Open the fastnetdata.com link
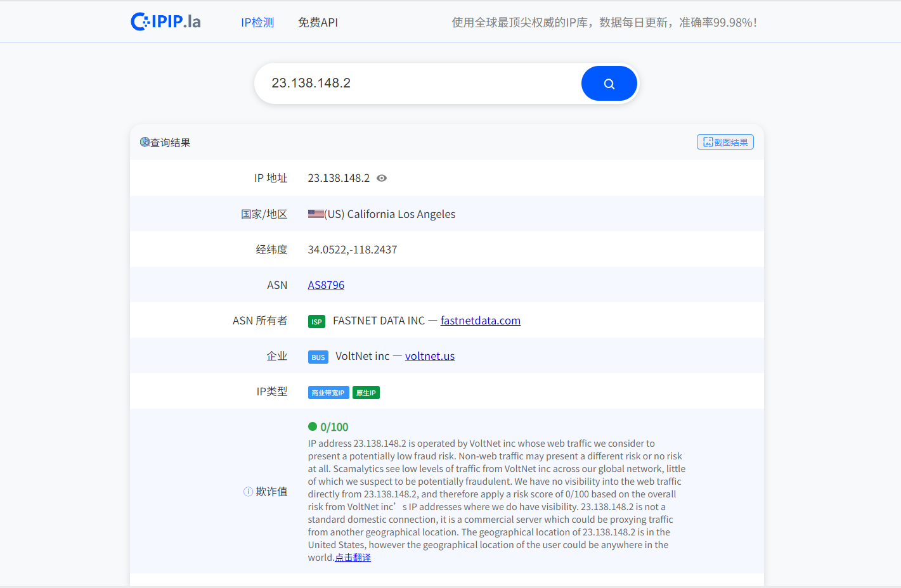901x588 pixels. click(480, 321)
